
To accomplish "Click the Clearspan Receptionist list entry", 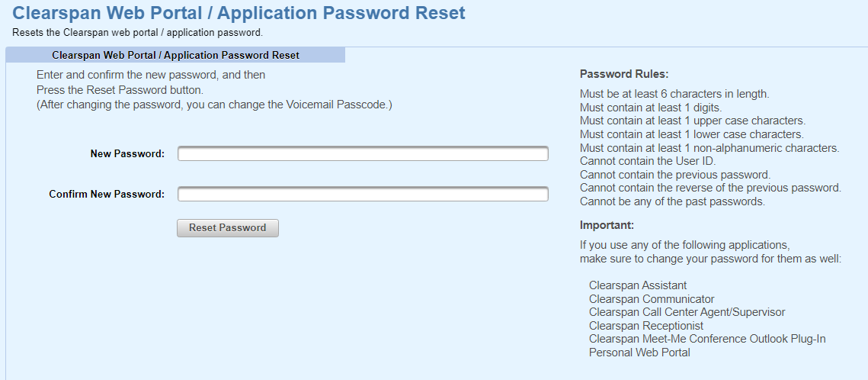I will click(x=646, y=326).
